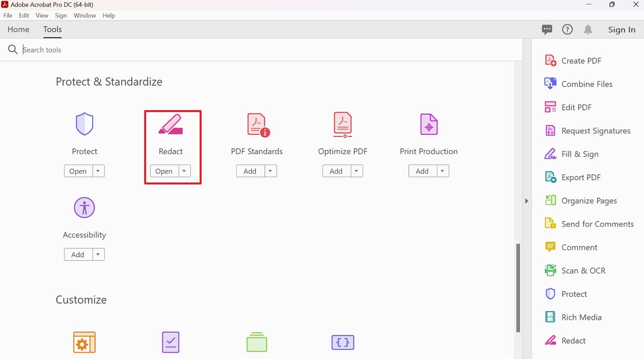Expand the Redact Open dropdown arrow
The image size is (644, 359).
(184, 171)
